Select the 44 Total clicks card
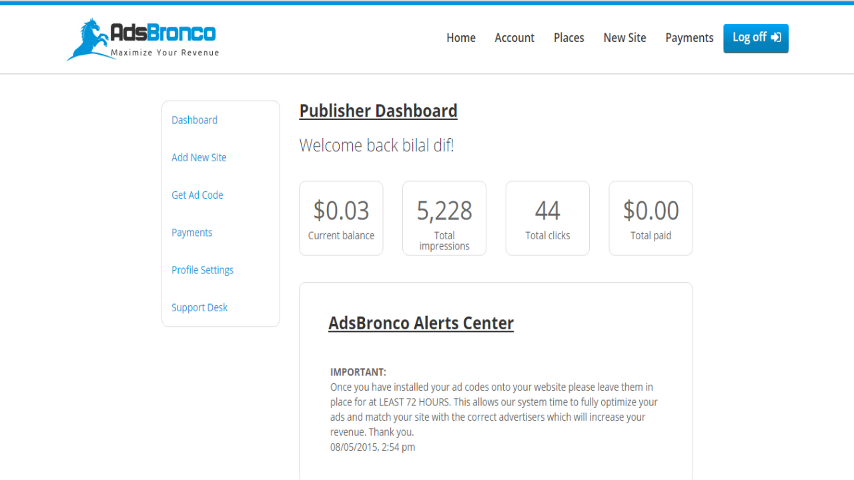 [547, 218]
